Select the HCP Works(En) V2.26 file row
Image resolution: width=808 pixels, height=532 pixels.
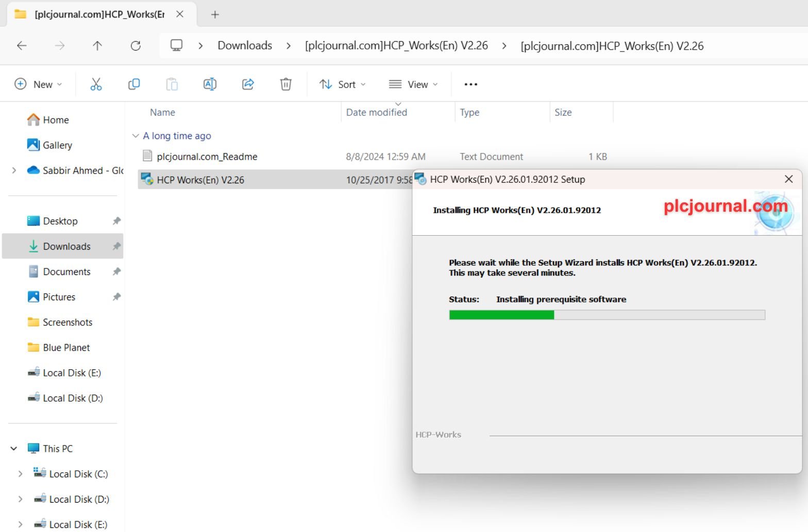click(x=275, y=179)
